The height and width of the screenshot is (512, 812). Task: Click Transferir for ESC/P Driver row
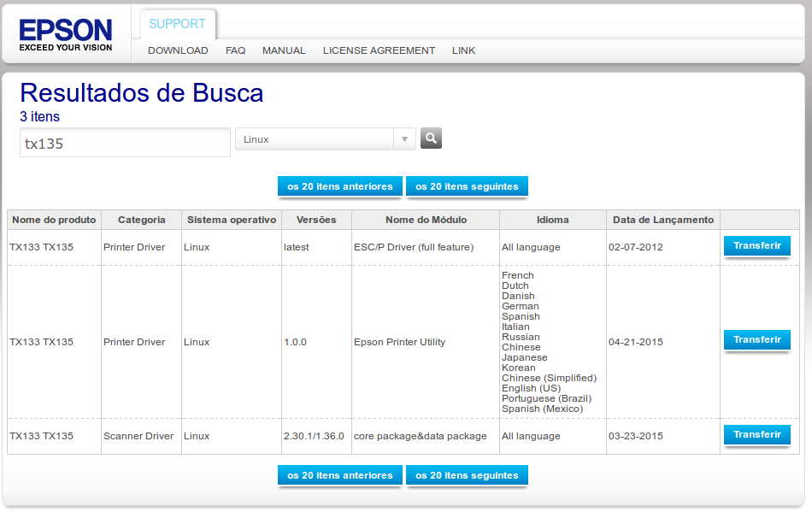[757, 246]
